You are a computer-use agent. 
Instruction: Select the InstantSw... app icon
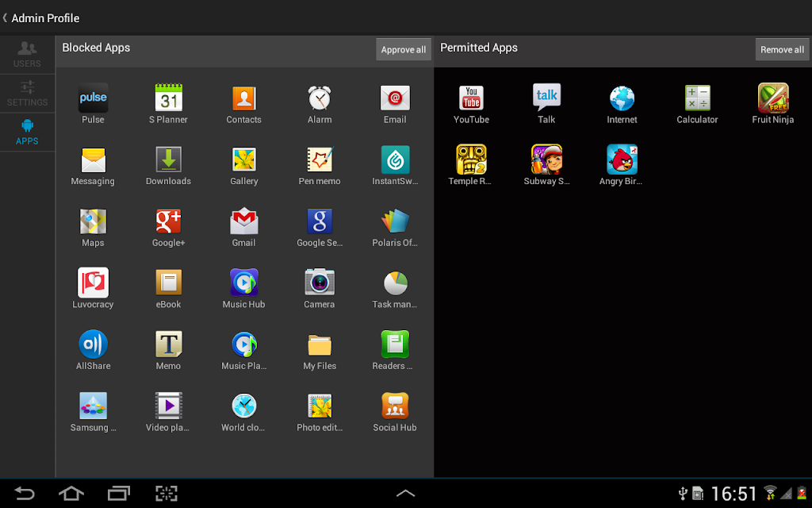tap(395, 160)
